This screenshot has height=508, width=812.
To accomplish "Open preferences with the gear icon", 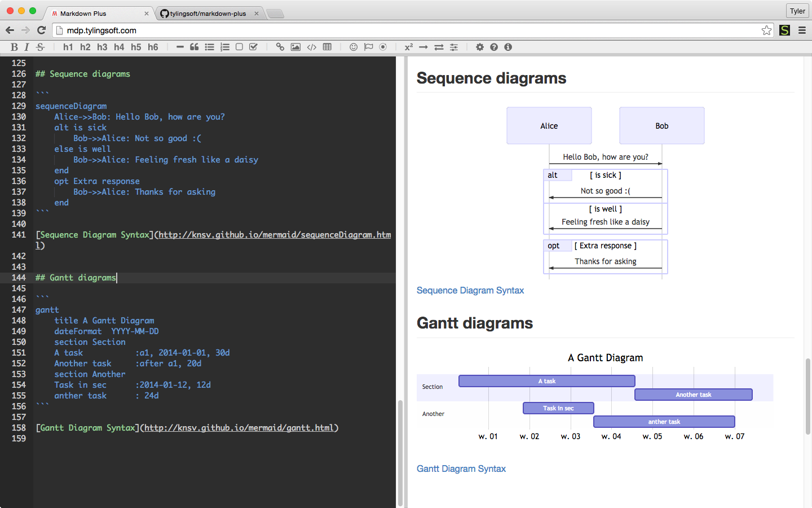I will click(x=480, y=47).
